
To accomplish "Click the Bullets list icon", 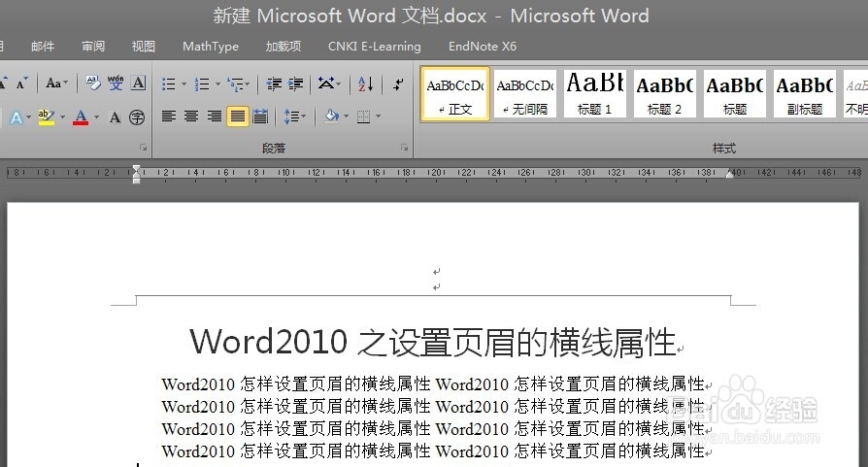I will pyautogui.click(x=169, y=84).
